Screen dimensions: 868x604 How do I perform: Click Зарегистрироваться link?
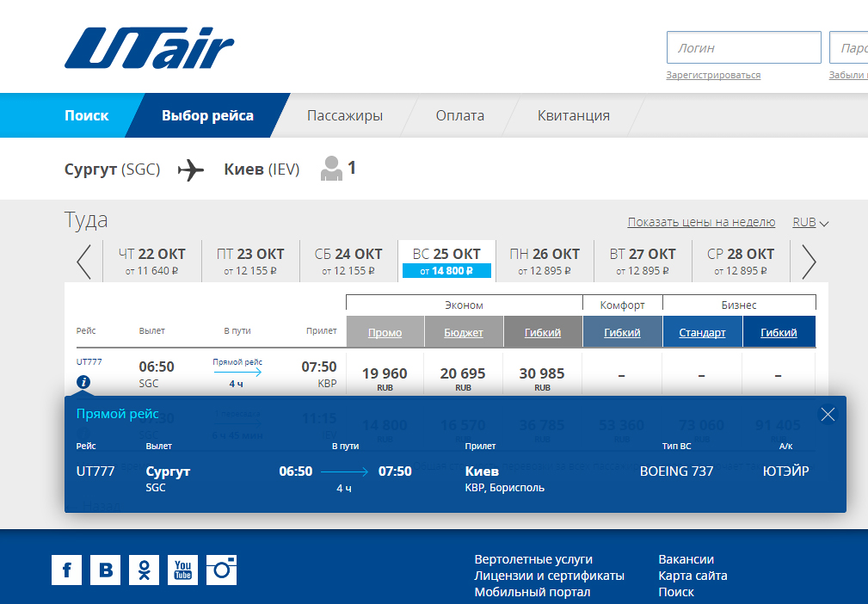point(713,76)
